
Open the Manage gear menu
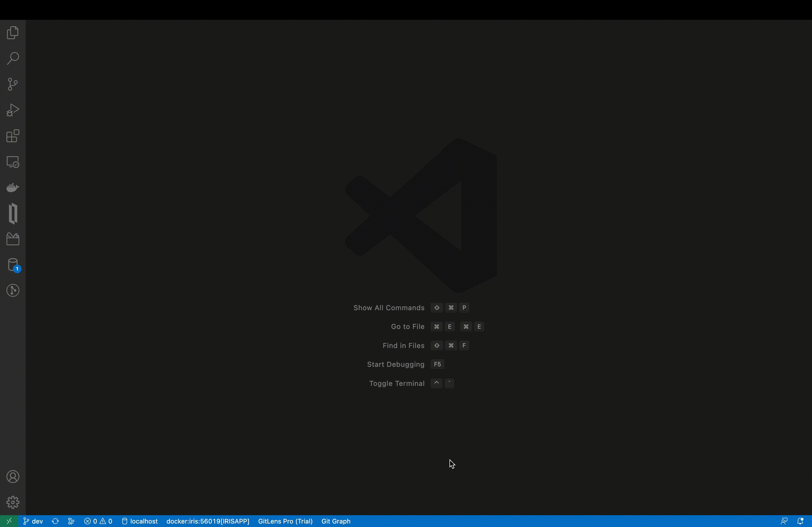coord(13,502)
